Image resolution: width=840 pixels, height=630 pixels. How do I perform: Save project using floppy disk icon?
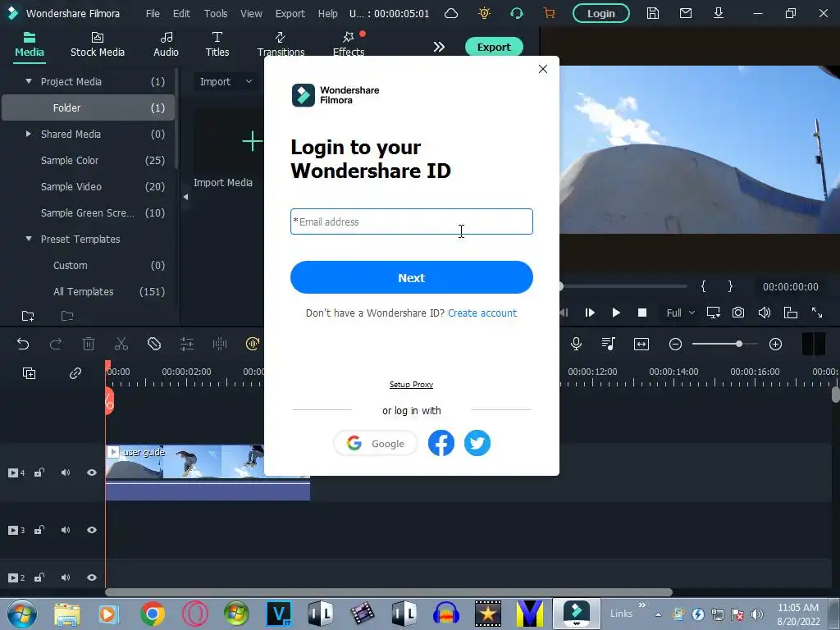click(x=652, y=13)
